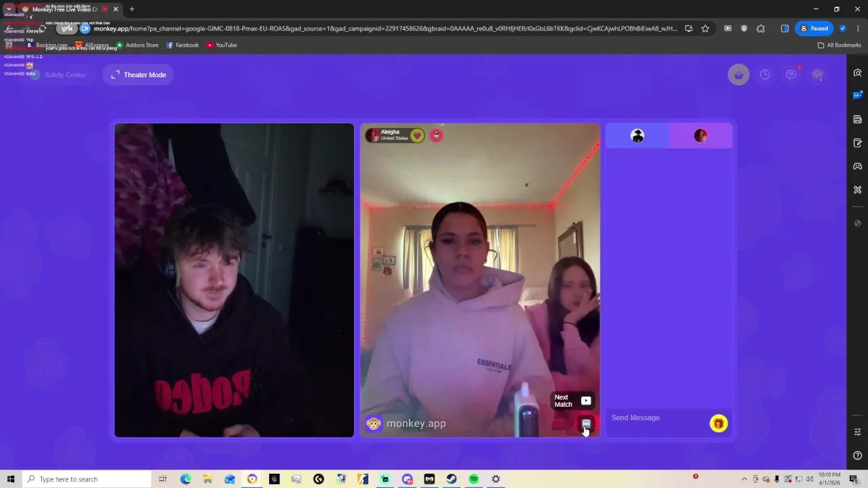The height and width of the screenshot is (488, 868).
Task: Open the match history clock icon
Action: (765, 75)
